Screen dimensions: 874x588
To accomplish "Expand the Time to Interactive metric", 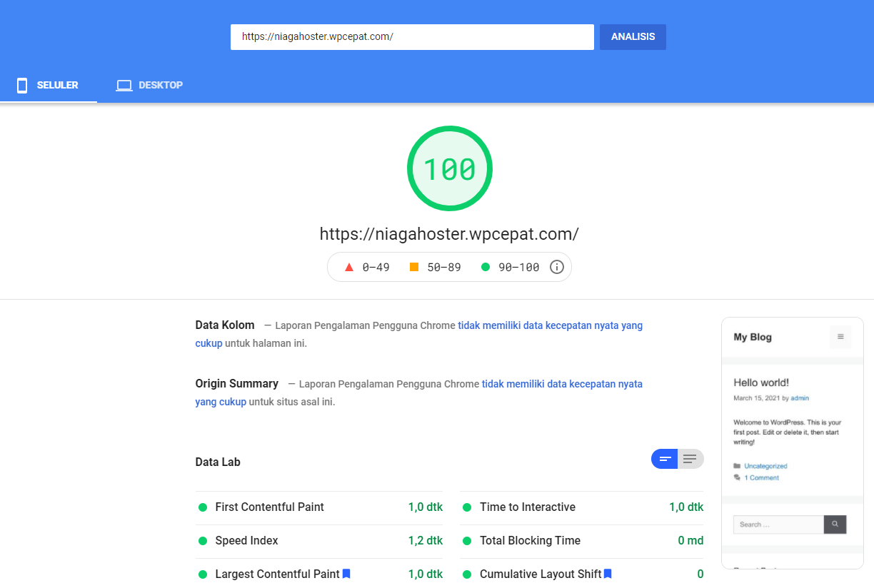I will pyautogui.click(x=527, y=507).
